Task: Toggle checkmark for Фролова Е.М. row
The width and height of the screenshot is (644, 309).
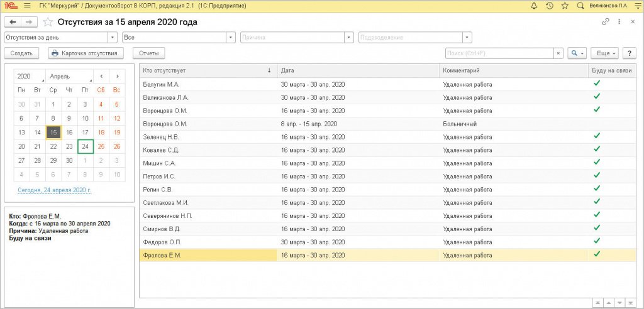Action: pos(597,254)
